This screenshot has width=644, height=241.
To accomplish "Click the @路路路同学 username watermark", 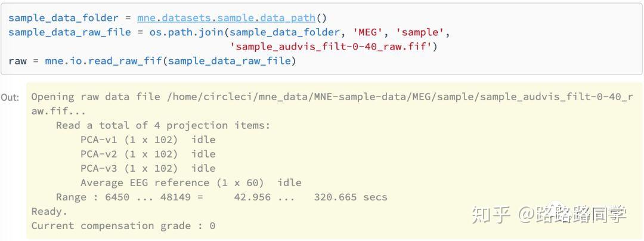I will coord(572,214).
